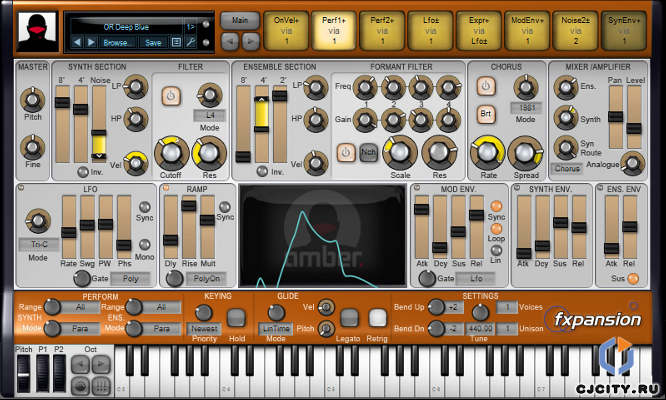Click the synth Filter Res knob
Viewport: 666px width, 400px height.
(209, 153)
